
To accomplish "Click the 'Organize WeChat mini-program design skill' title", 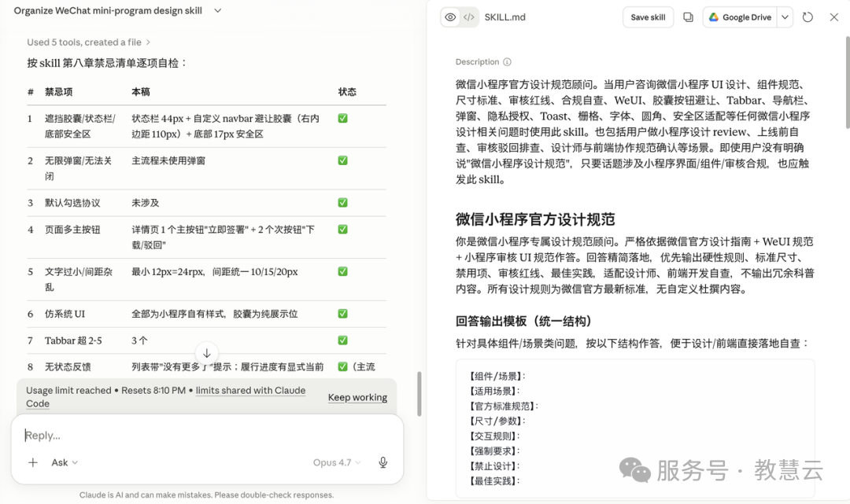I will click(x=108, y=11).
